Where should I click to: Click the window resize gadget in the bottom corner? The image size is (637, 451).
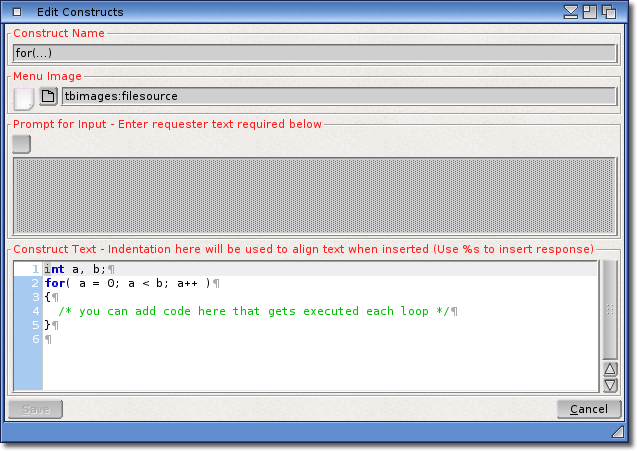point(617,430)
